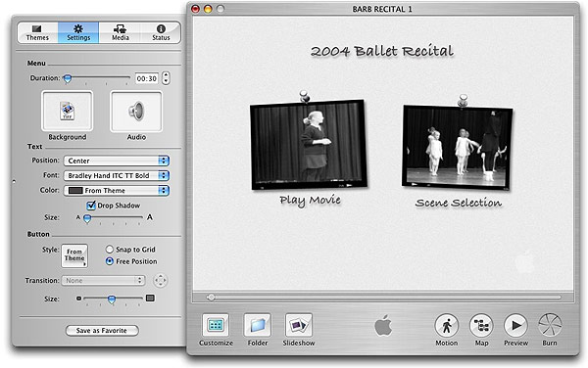Close the BARB RECITAL 1 window
The height and width of the screenshot is (368, 588).
[195, 9]
